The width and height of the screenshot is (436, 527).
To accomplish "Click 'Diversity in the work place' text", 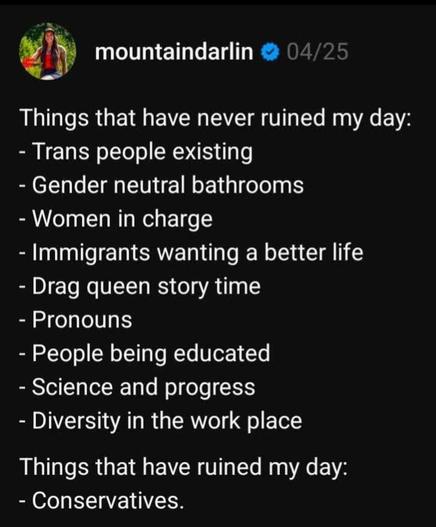I will 167,421.
